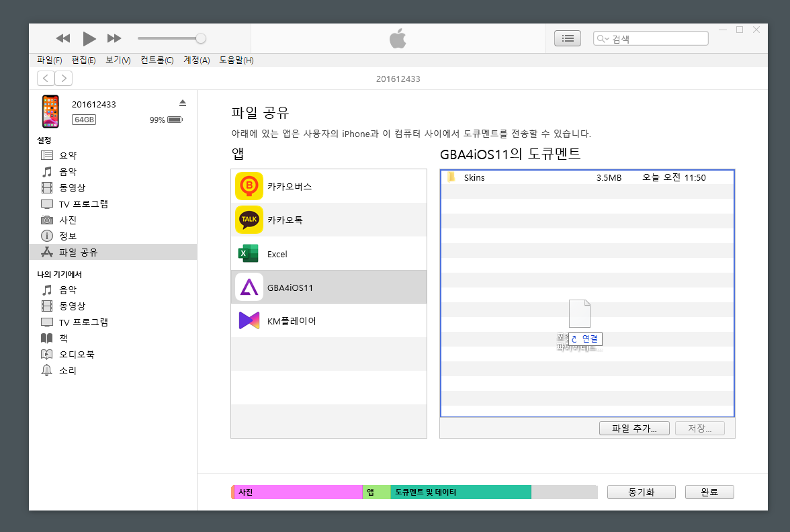Screen dimensions: 790x532
Task: Open the 도움말(H) menu
Action: click(x=236, y=60)
